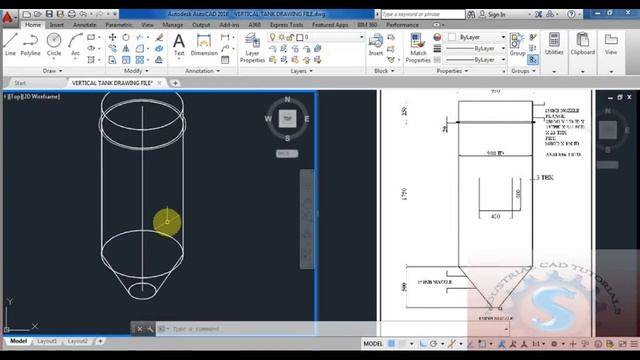Select the Dimension tool
The width and height of the screenshot is (640, 360).
(x=204, y=45)
